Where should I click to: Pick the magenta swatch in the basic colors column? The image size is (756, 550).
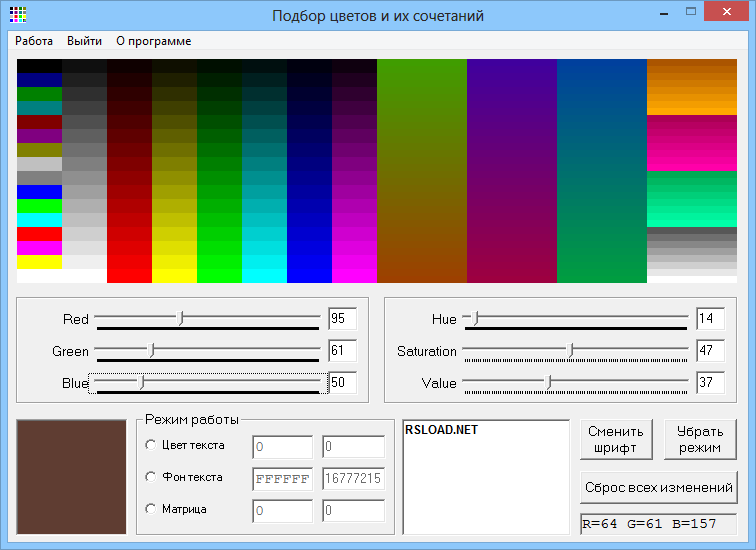coord(40,248)
